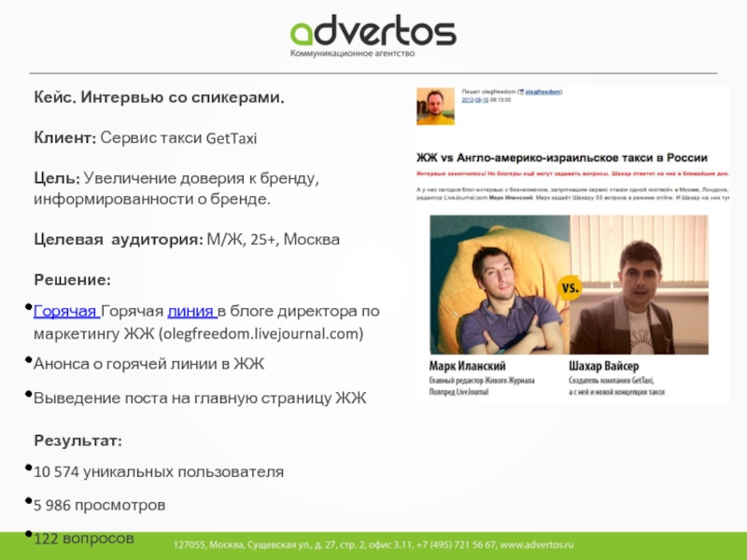The height and width of the screenshot is (560, 747).
Task: Click the olegfreedom username link in blog header
Action: pyautogui.click(x=543, y=91)
